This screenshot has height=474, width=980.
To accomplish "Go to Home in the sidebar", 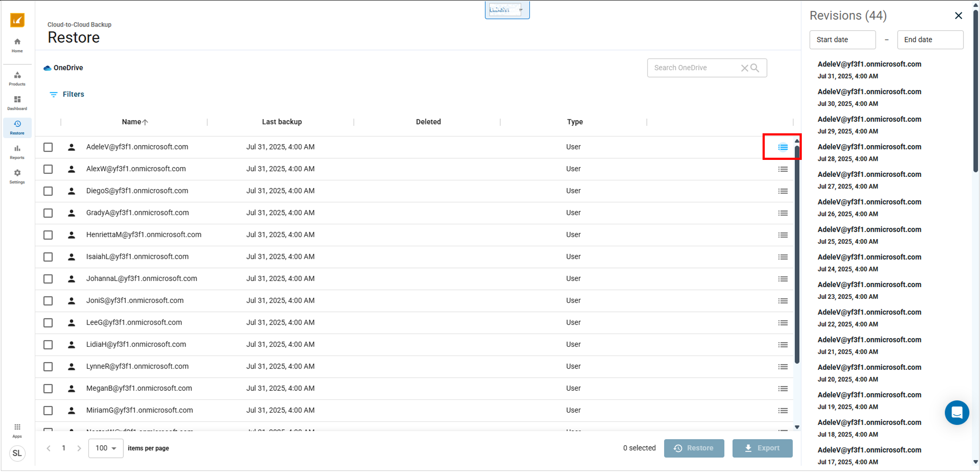I will 17,45.
